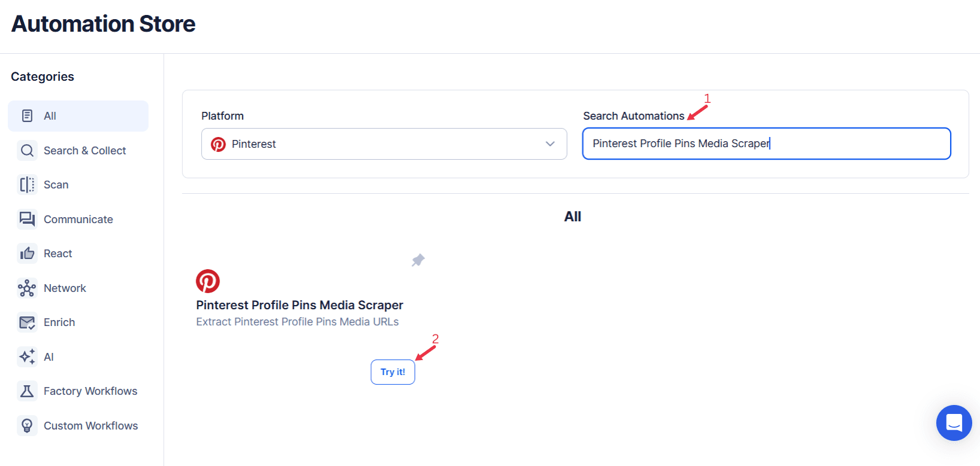Open the Factory Workflows category
Screen dimensions: 980x466
coord(90,391)
